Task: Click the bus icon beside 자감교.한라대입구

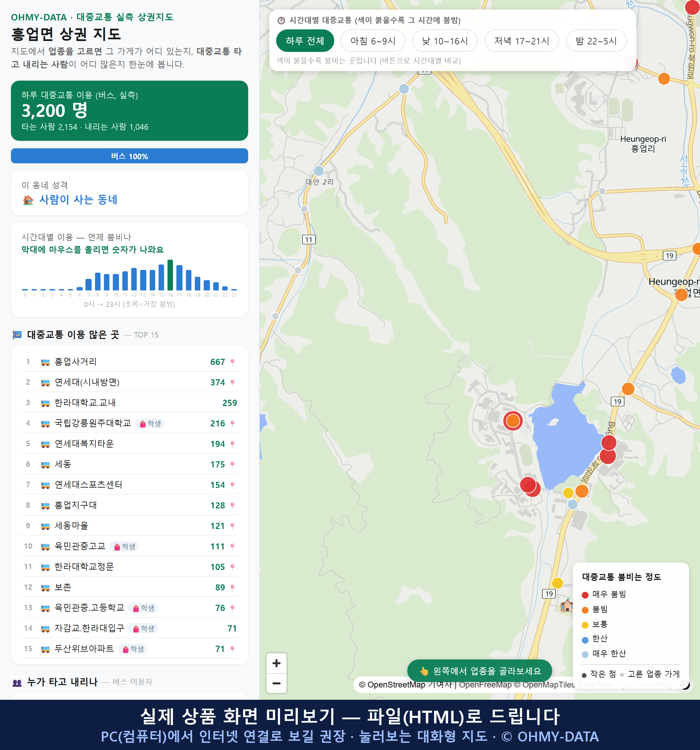Action: [x=45, y=628]
